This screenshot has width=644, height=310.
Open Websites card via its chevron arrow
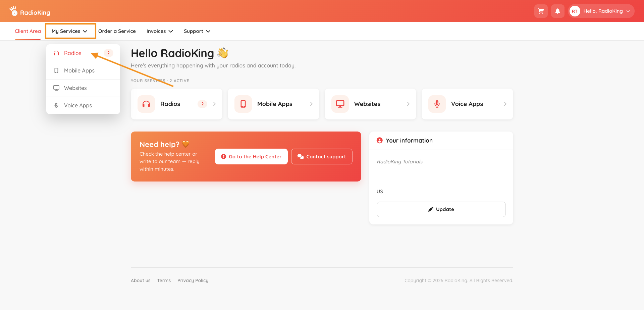[x=408, y=104]
